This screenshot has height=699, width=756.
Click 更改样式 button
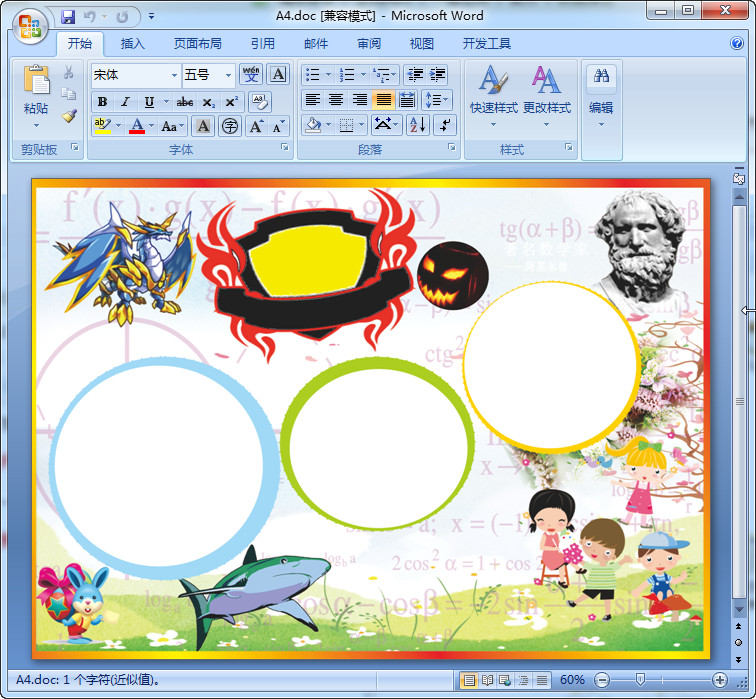[547, 95]
